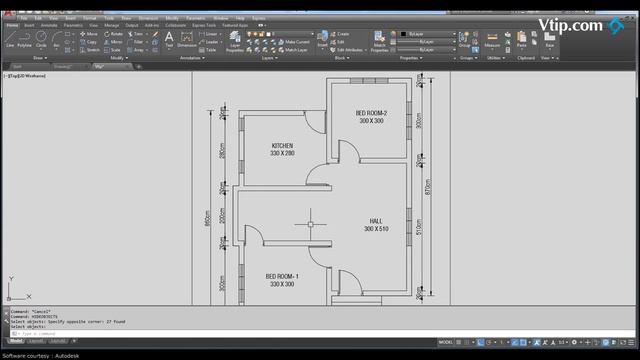
Task: Click the 'KITCHEN' room label
Action: (x=282, y=146)
